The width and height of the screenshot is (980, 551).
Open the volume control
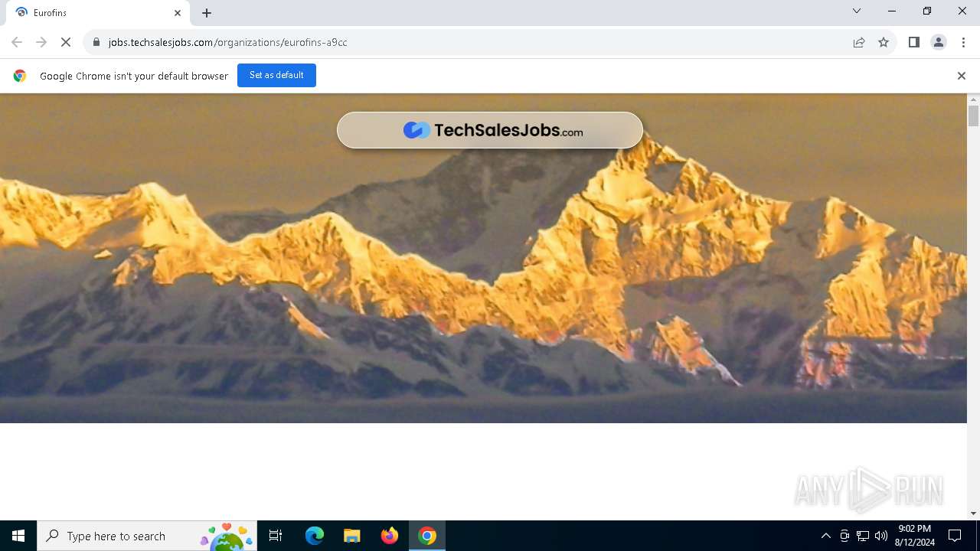881,536
